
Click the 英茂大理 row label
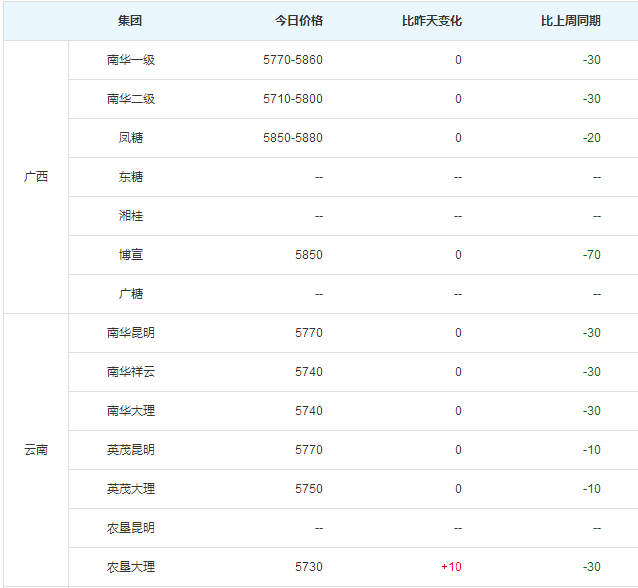(x=131, y=489)
